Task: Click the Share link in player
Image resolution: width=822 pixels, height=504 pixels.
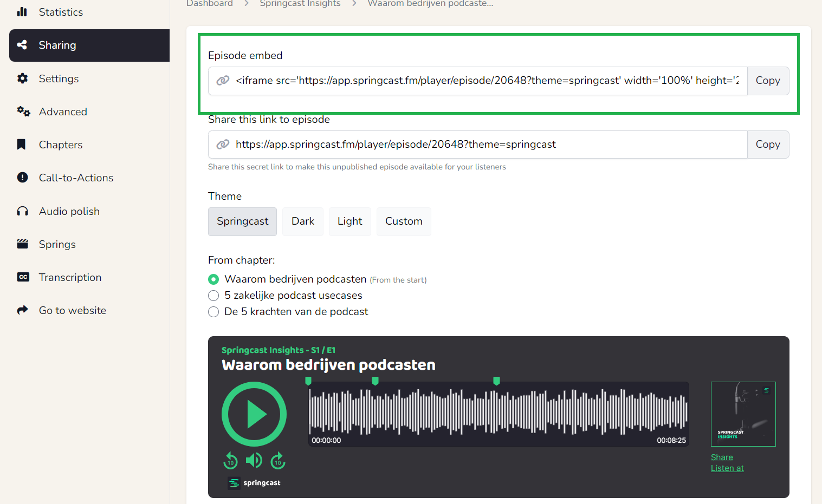Action: coord(722,457)
